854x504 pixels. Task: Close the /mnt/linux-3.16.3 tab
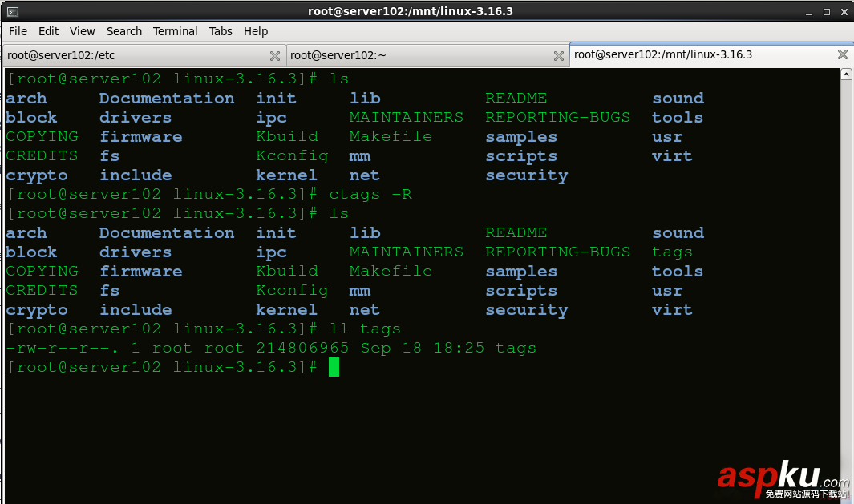[x=843, y=54]
